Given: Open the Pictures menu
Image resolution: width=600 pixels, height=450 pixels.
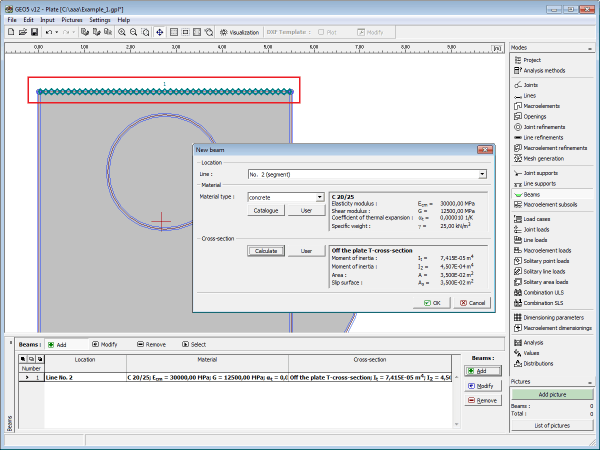Looking at the screenshot, I should [72, 19].
